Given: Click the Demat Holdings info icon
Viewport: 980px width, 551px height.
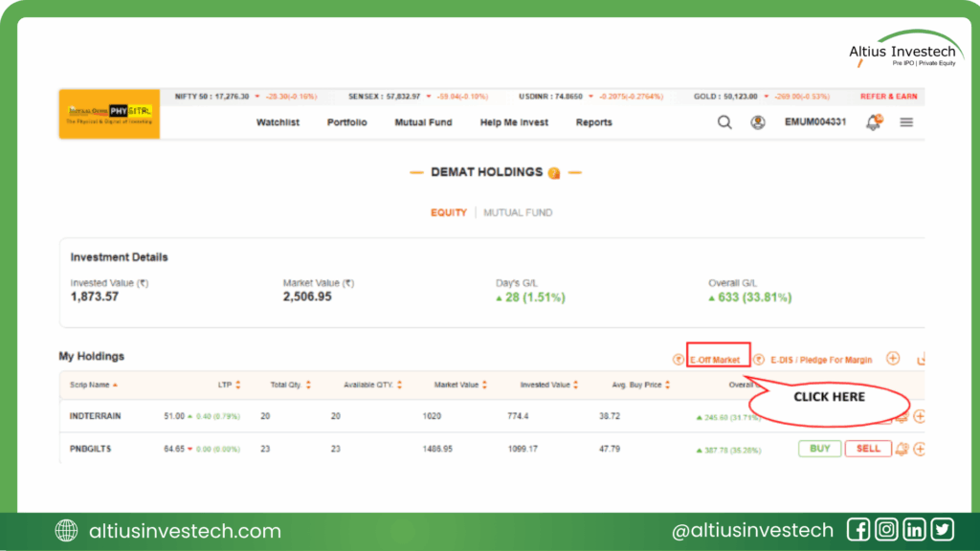Looking at the screenshot, I should pyautogui.click(x=553, y=173).
